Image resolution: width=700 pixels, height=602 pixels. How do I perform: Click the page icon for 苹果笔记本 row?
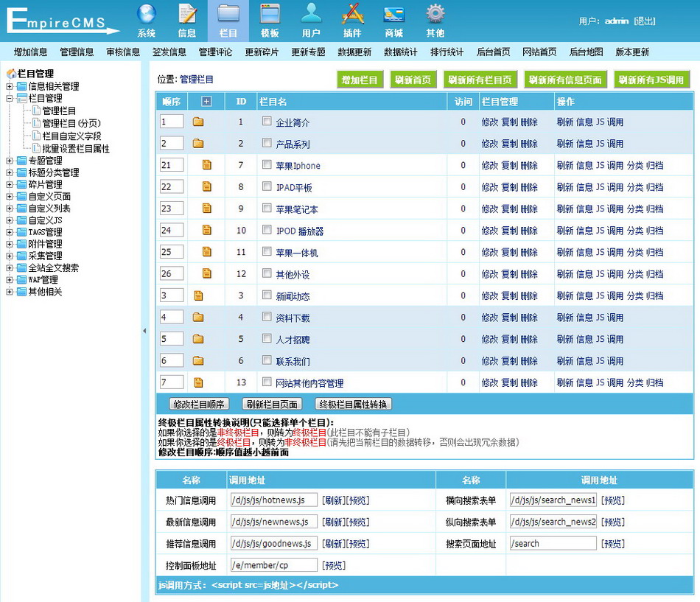click(x=207, y=208)
